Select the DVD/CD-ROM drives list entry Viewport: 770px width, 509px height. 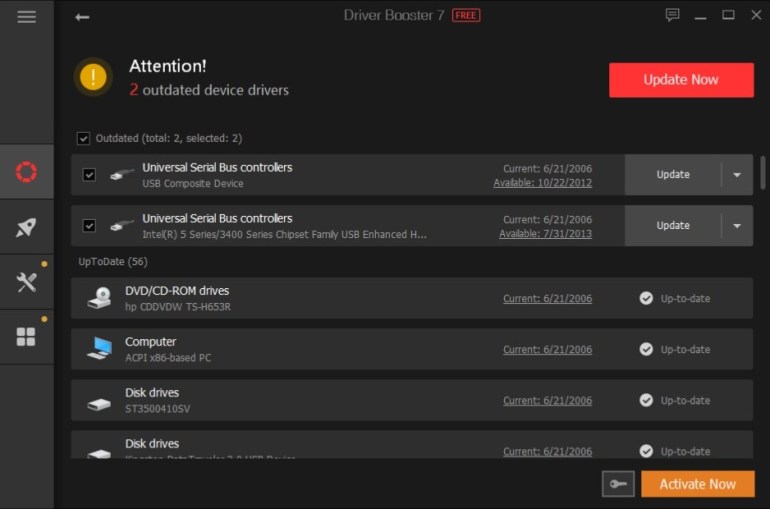300,298
